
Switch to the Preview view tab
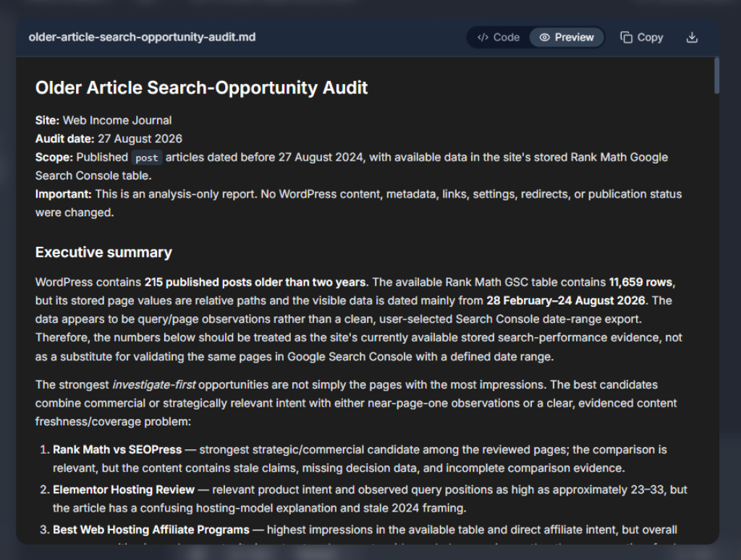coord(567,38)
